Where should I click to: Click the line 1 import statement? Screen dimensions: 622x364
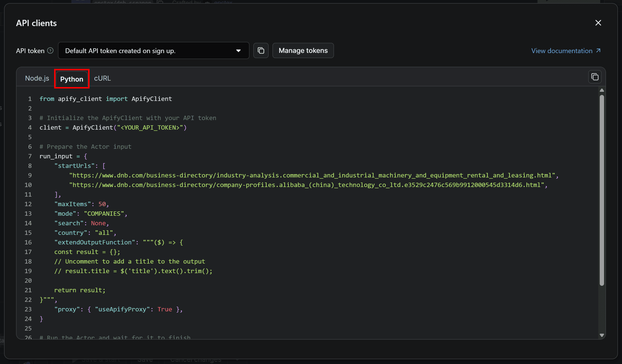[x=106, y=99]
